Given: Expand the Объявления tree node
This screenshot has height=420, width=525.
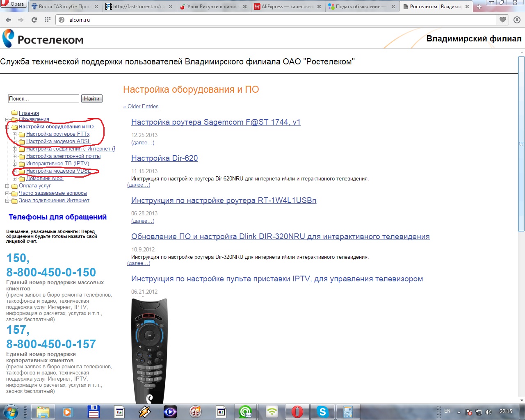Looking at the screenshot, I should [x=7, y=119].
